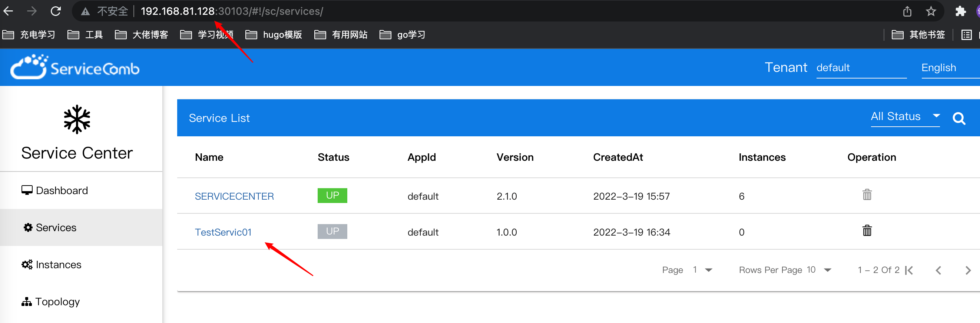Click the '1 – 2 Of 2' pagination text
980x323 pixels.
[x=878, y=270]
